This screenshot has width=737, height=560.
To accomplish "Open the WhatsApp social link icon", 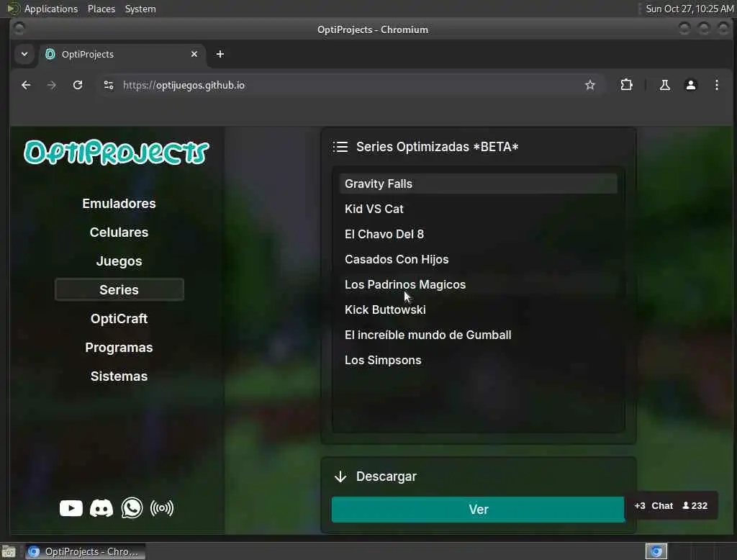I will tap(132, 507).
